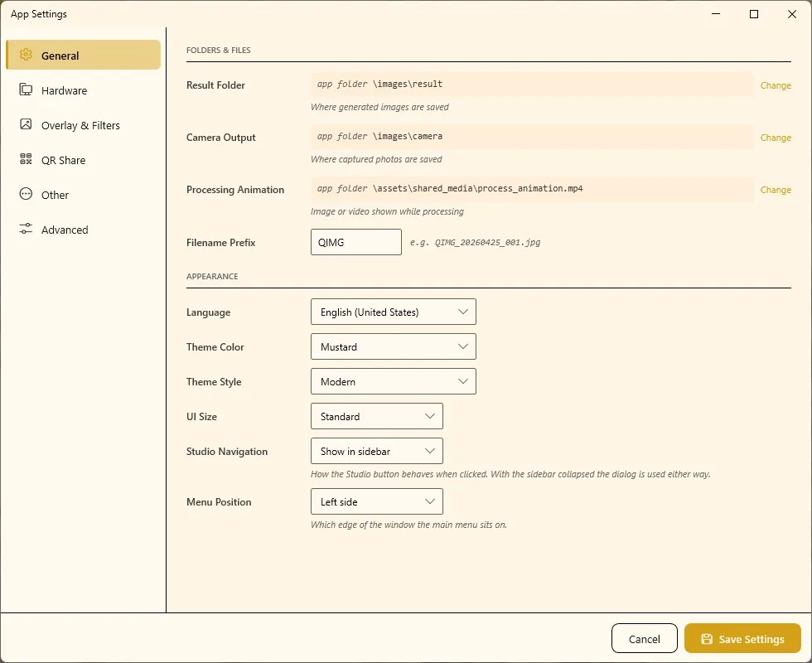Viewport: 812px width, 663px height.
Task: Close the App Settings window
Action: tap(792, 14)
